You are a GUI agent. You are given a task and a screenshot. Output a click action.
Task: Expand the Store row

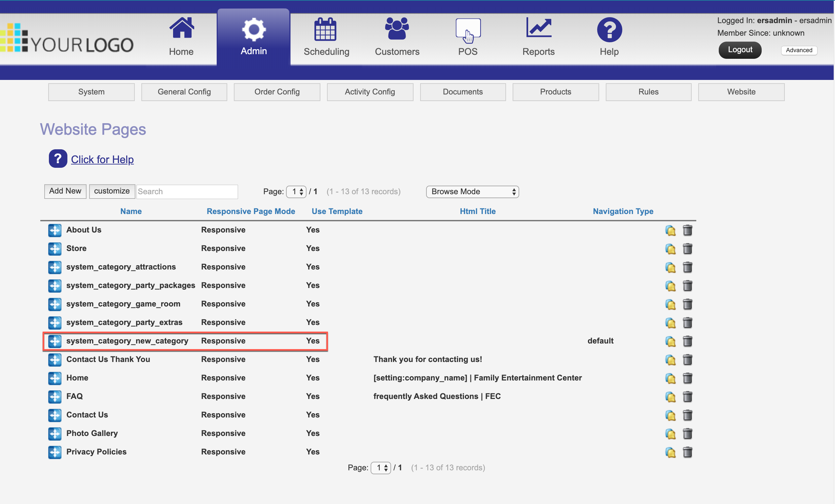[54, 249]
